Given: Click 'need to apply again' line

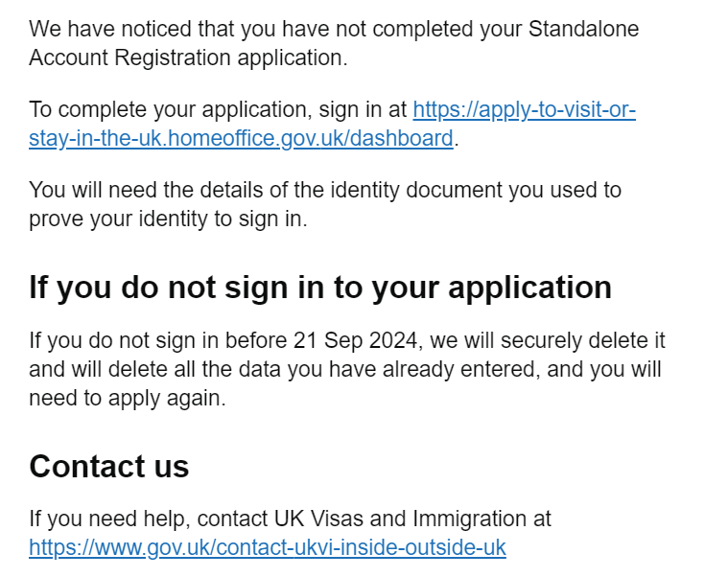Looking at the screenshot, I should pos(128,399).
